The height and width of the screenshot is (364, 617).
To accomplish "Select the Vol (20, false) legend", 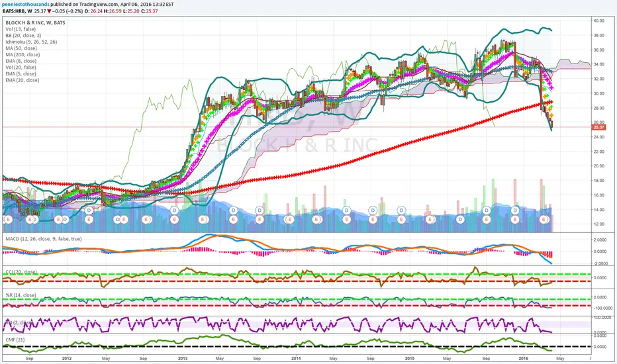I will [x=21, y=68].
